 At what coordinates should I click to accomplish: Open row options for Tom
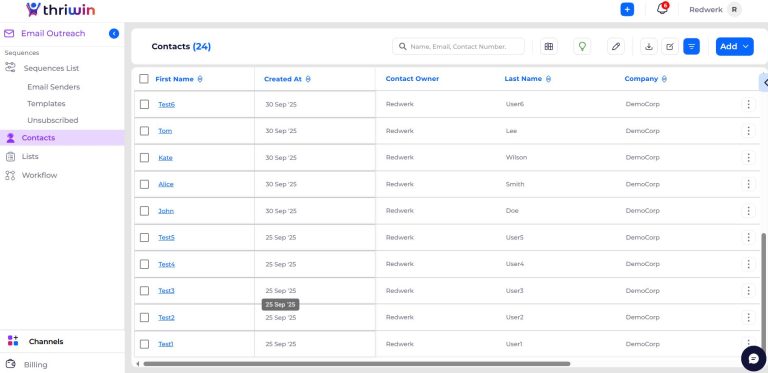click(748, 131)
